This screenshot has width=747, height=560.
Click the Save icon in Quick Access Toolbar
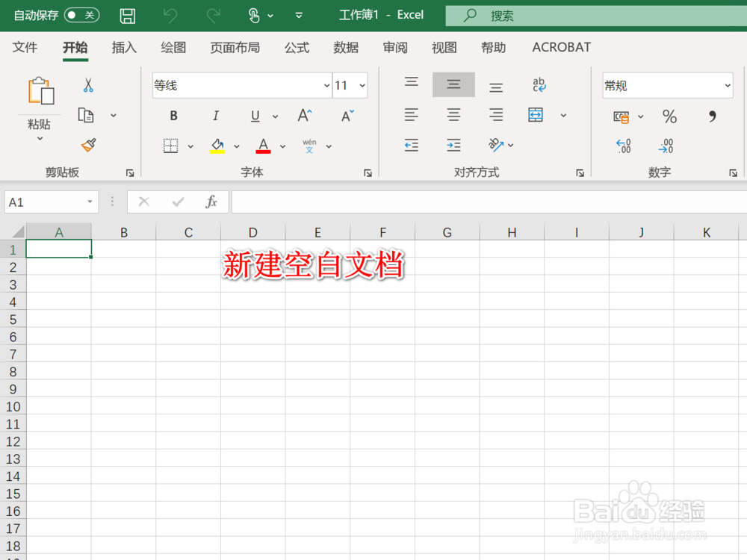tap(127, 15)
